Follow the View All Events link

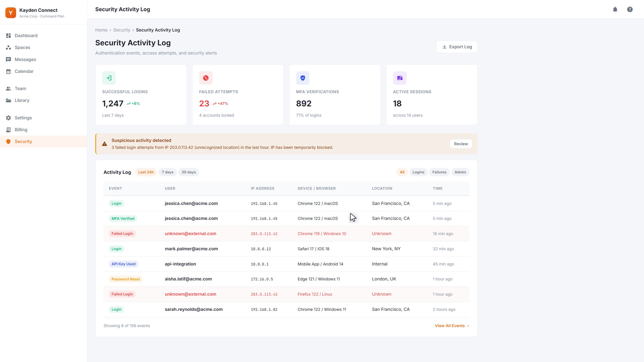452,326
